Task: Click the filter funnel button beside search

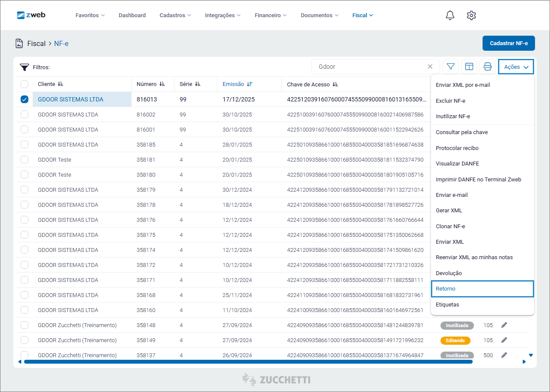Action: pyautogui.click(x=450, y=67)
